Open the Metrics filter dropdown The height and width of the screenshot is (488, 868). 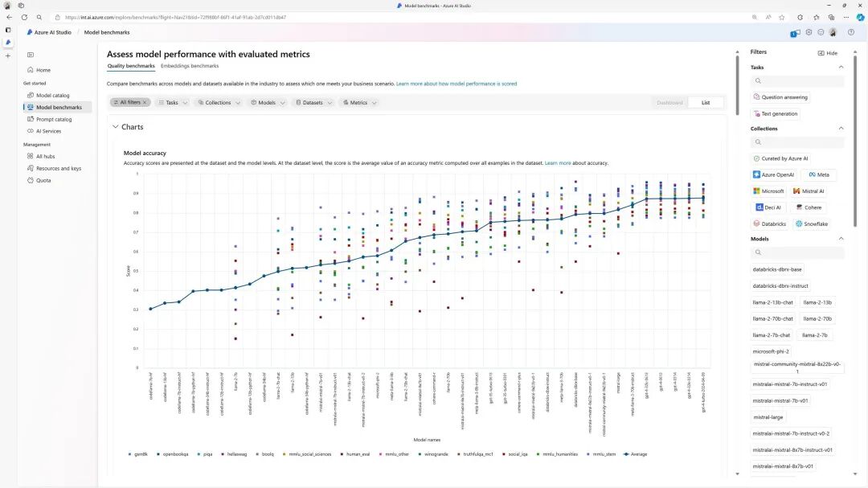point(359,102)
